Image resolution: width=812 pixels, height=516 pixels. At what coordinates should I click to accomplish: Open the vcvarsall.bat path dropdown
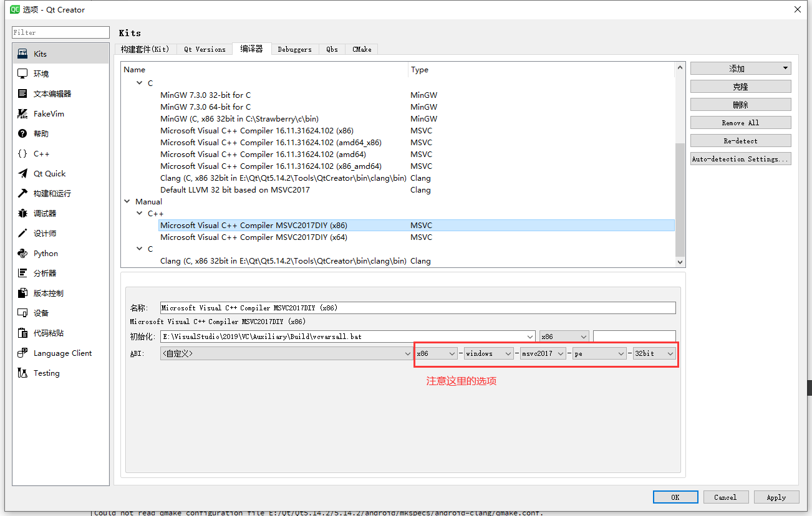(x=531, y=337)
